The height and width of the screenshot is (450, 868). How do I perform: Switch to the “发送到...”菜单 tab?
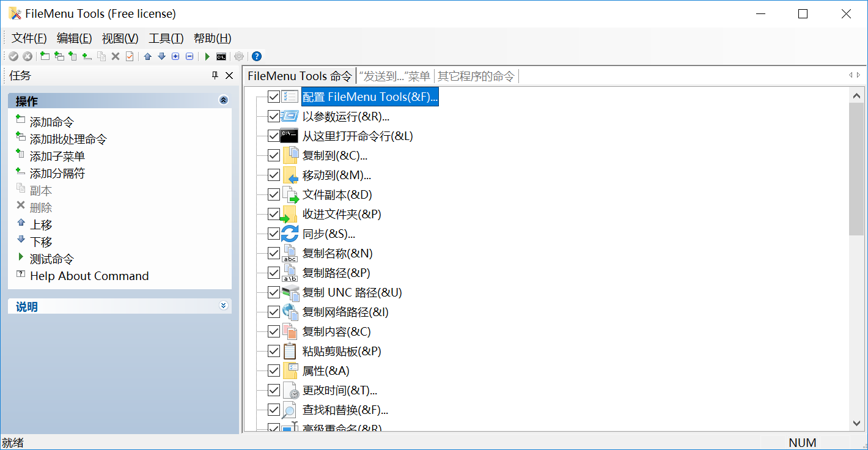click(x=395, y=76)
